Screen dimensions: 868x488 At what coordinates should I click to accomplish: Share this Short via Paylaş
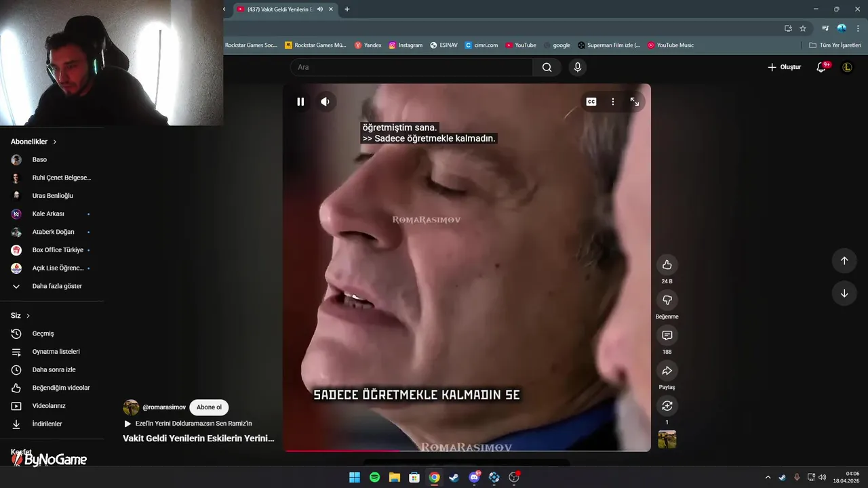667,371
